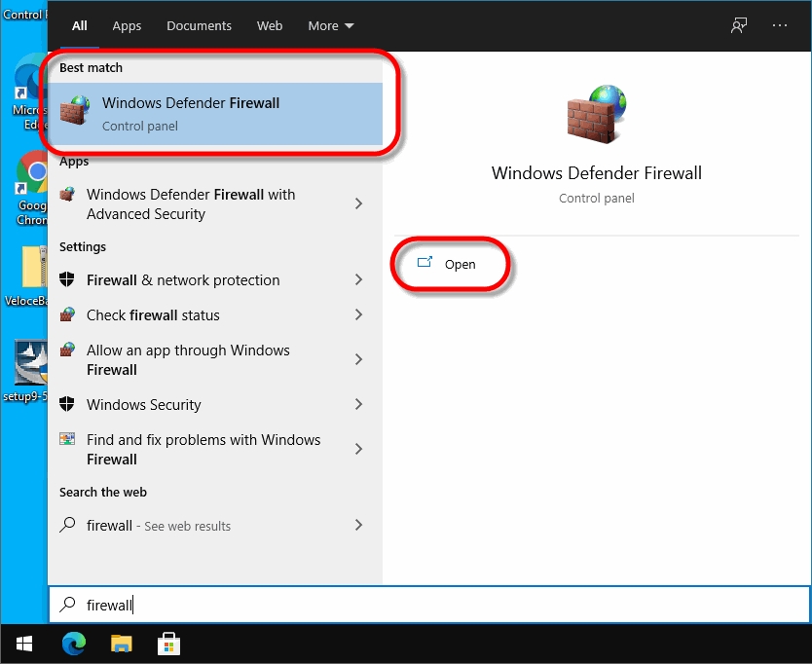
Task: Click the Windows Start button
Action: tap(24, 644)
